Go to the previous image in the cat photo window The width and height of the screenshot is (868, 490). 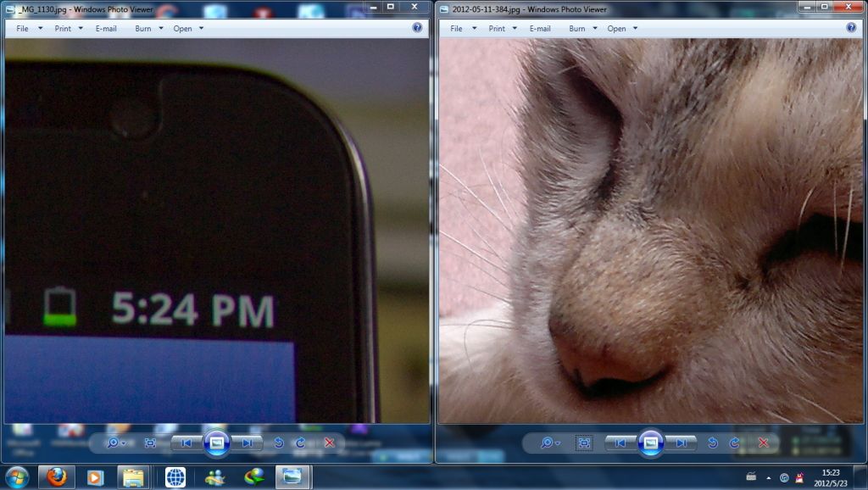[620, 443]
